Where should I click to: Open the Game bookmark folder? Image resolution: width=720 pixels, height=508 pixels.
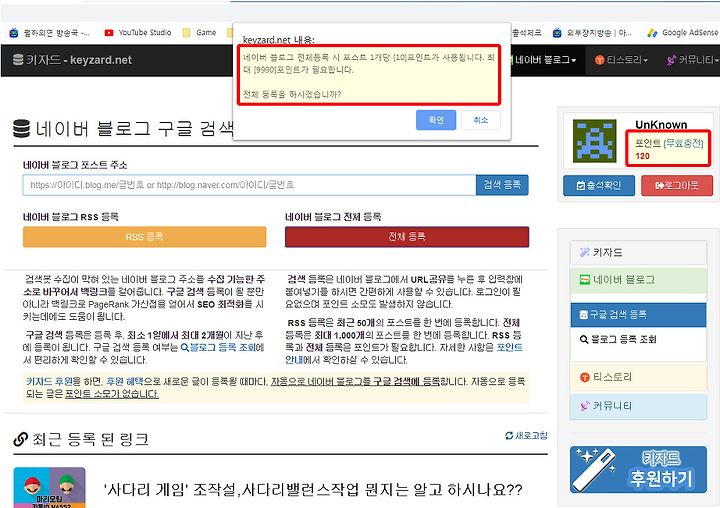200,33
